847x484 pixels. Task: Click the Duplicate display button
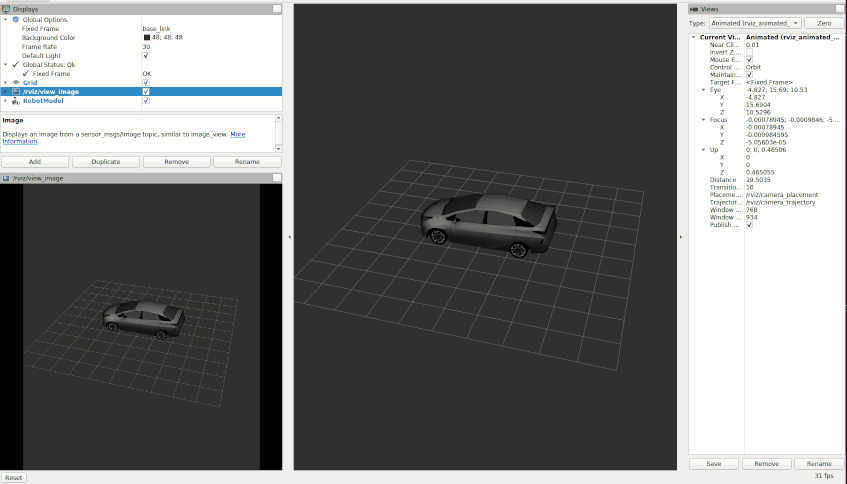tap(106, 162)
